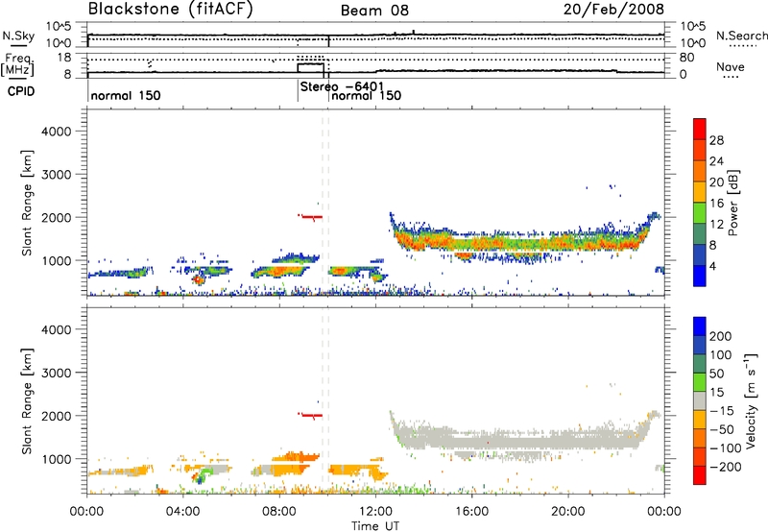Click the 80 Nave tick label
Image resolution: width=768 pixels, height=532 pixels.
[x=686, y=58]
